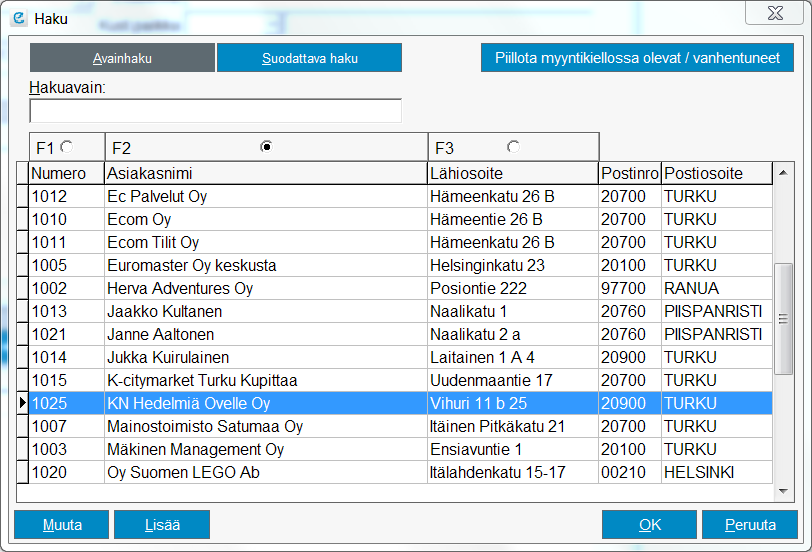The image size is (812, 552).
Task: Sort by Asiakasnimi column header
Action: 266,173
